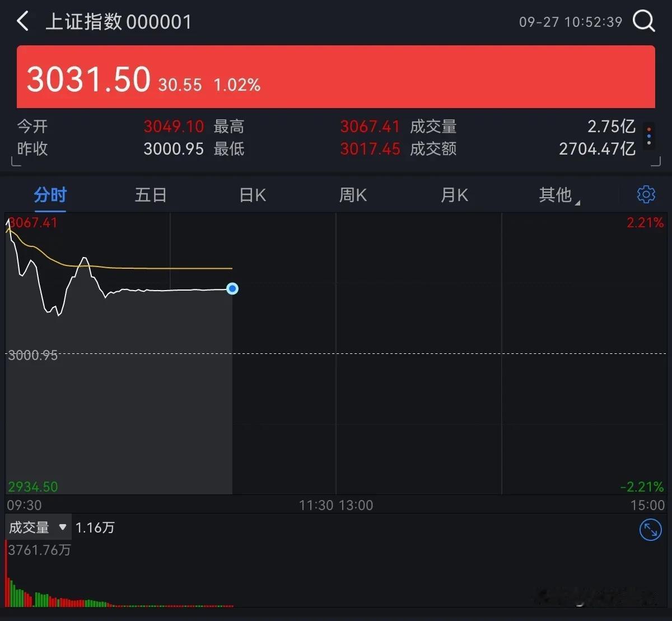Tap the 11:30 13:00 axis label
672x621 pixels.
tap(336, 505)
